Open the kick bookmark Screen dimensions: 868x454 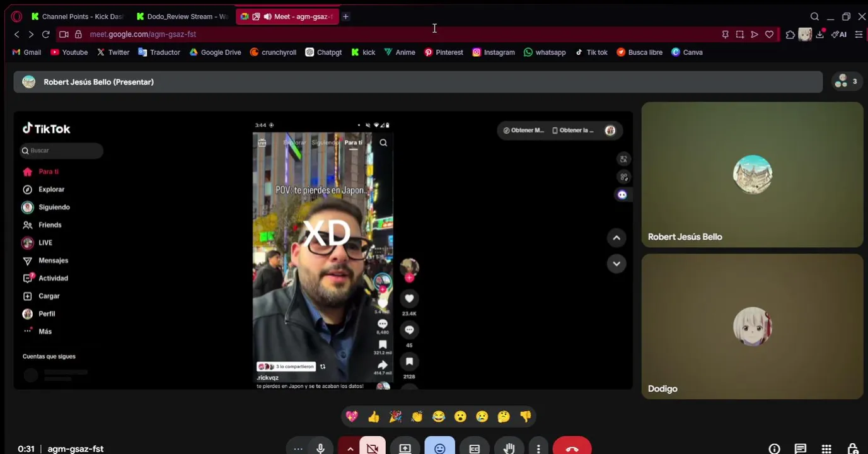pos(363,52)
